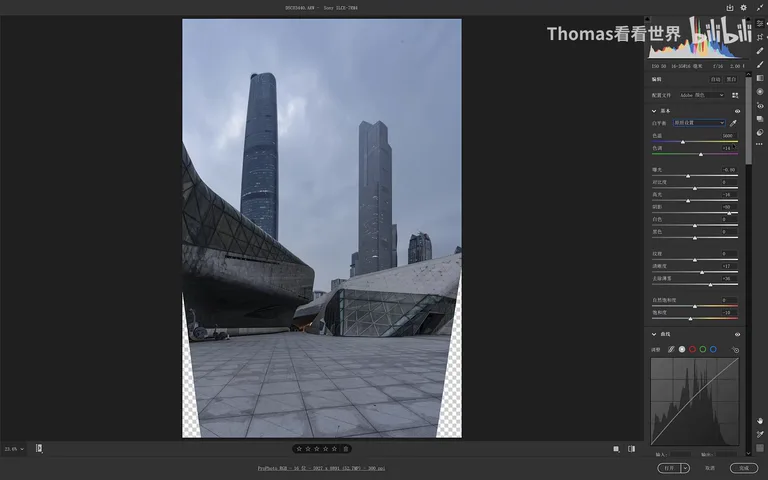Screen dimensions: 768x480
Task: Activate the curve targeted adjustment tool
Action: (x=735, y=349)
